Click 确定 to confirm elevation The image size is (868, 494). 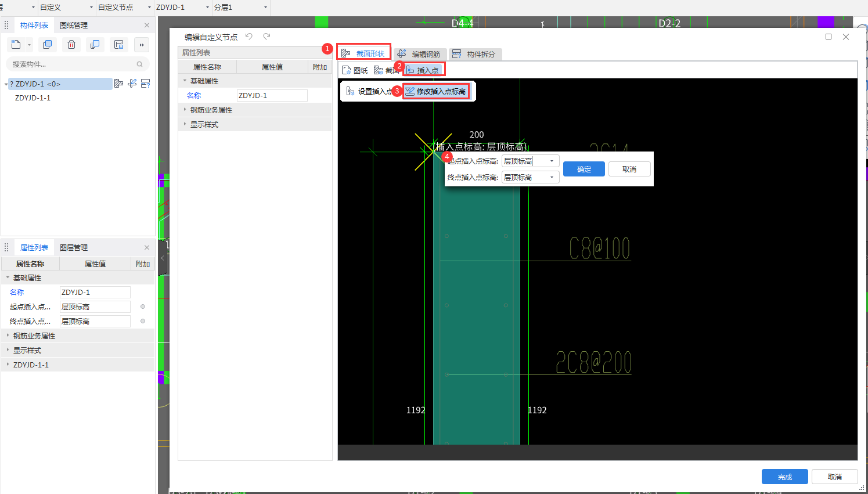coord(584,169)
